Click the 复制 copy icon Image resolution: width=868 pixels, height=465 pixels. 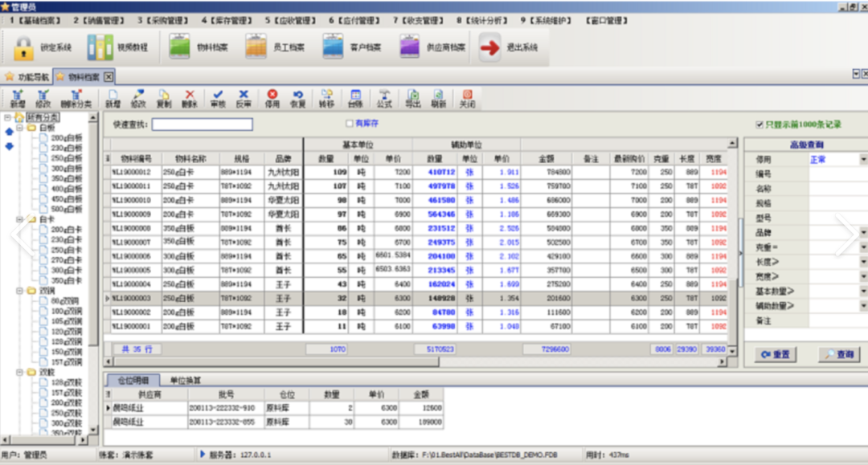tap(164, 99)
